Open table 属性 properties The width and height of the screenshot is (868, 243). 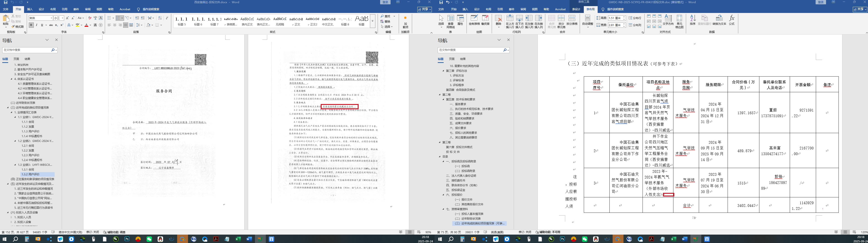(460, 20)
